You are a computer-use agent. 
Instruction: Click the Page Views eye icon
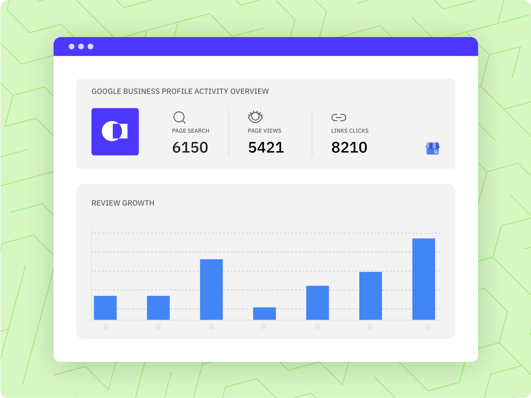click(x=255, y=117)
